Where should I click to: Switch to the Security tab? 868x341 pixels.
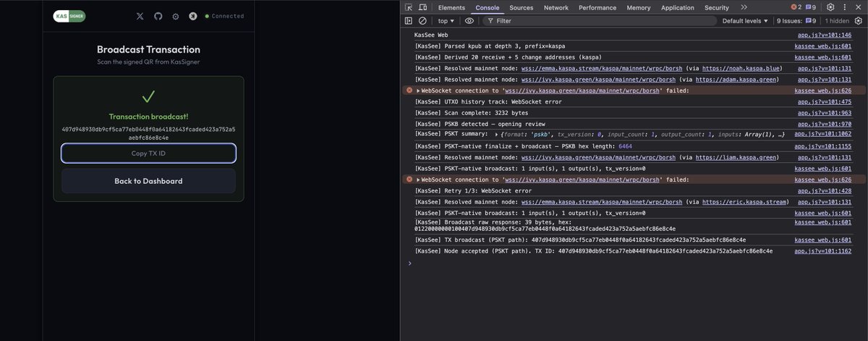pyautogui.click(x=717, y=7)
